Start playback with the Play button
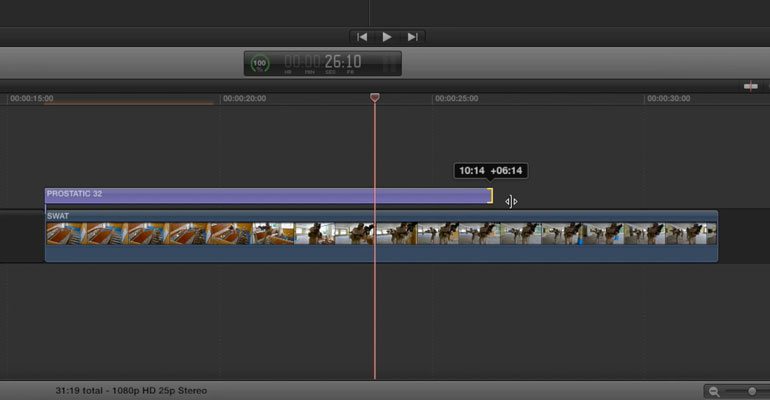 click(x=387, y=37)
